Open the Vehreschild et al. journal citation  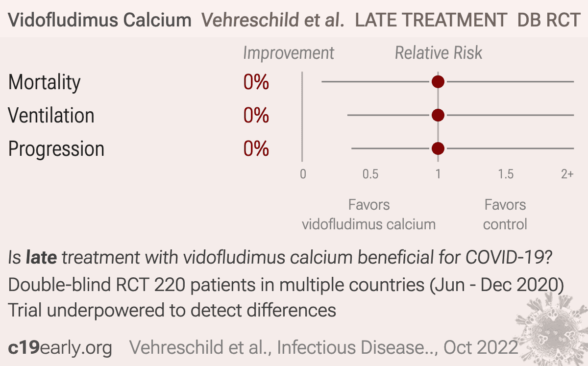(x=324, y=347)
